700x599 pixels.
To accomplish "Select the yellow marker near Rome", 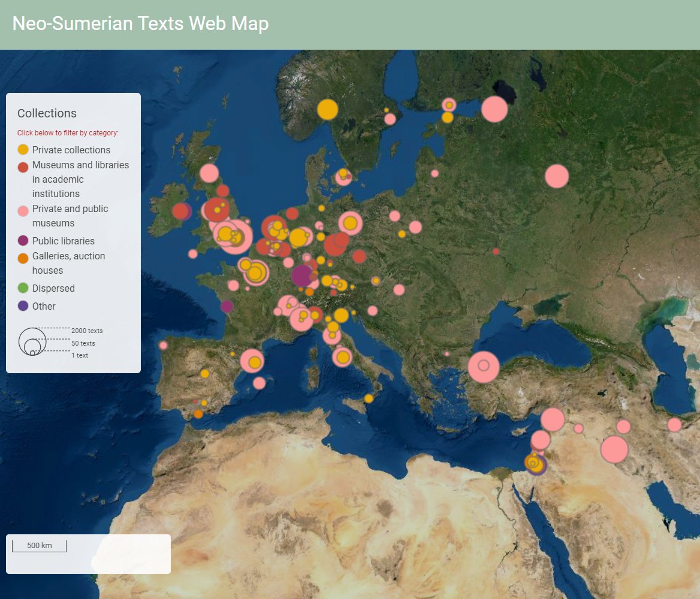I will tap(343, 357).
